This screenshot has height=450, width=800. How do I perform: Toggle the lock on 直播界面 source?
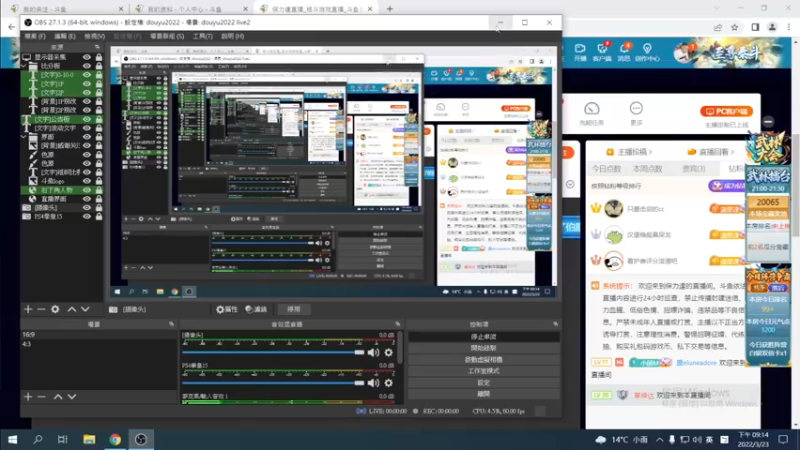98,198
